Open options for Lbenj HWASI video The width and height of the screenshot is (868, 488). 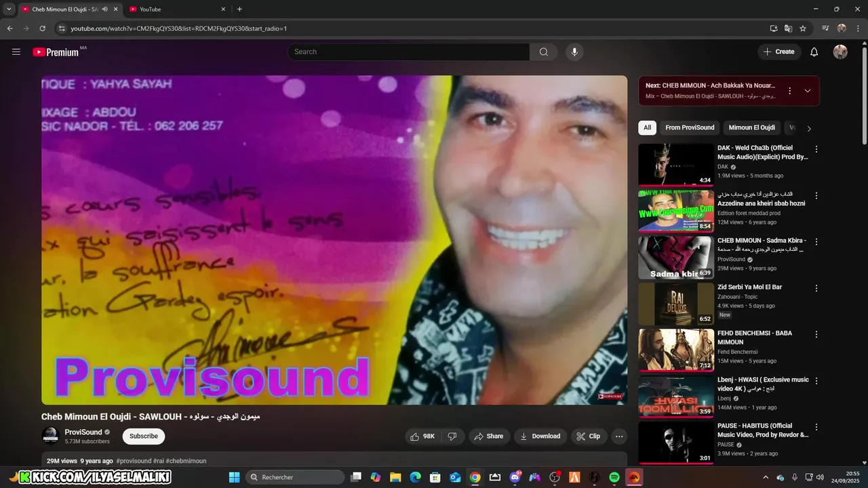click(816, 381)
